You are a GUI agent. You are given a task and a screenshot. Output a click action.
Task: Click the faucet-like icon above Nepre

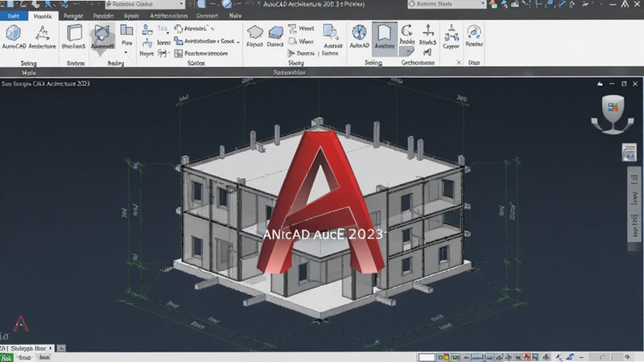click(x=147, y=43)
